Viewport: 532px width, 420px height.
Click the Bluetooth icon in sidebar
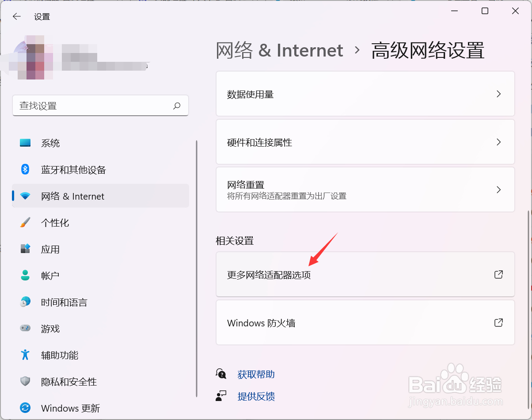pos(25,170)
